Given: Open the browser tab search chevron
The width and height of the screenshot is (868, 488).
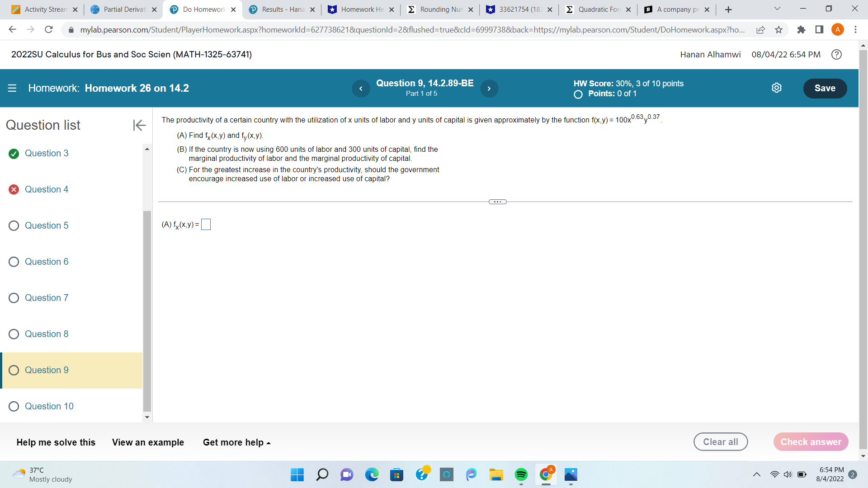Looking at the screenshot, I should point(776,9).
